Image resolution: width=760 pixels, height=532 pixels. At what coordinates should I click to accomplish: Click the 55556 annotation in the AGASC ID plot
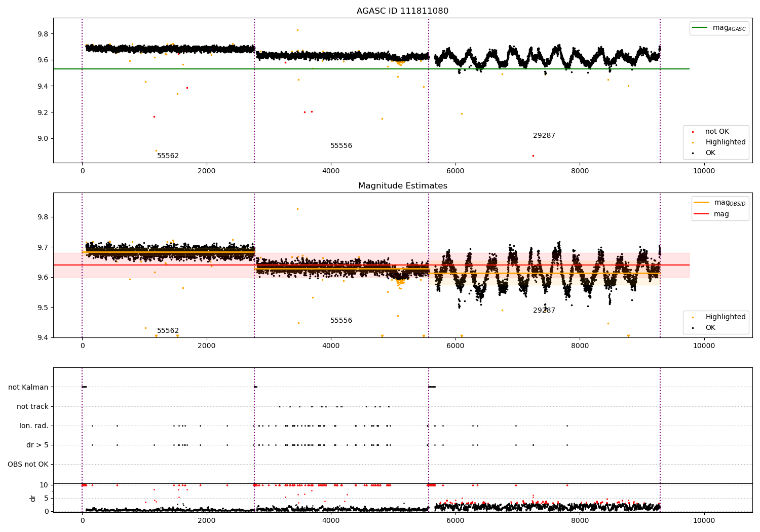pos(341,146)
